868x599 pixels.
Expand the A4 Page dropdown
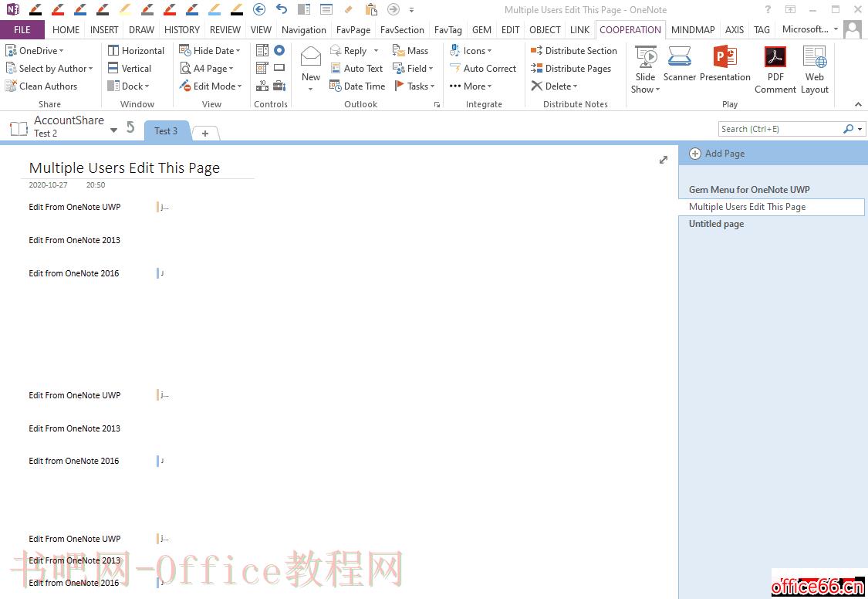[x=206, y=68]
